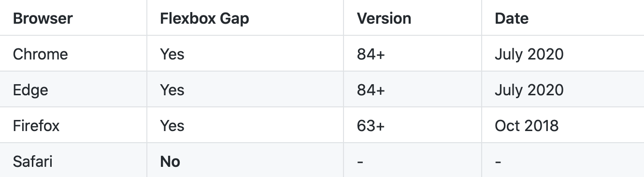Click July 2020 in Chrome row

pyautogui.click(x=529, y=54)
